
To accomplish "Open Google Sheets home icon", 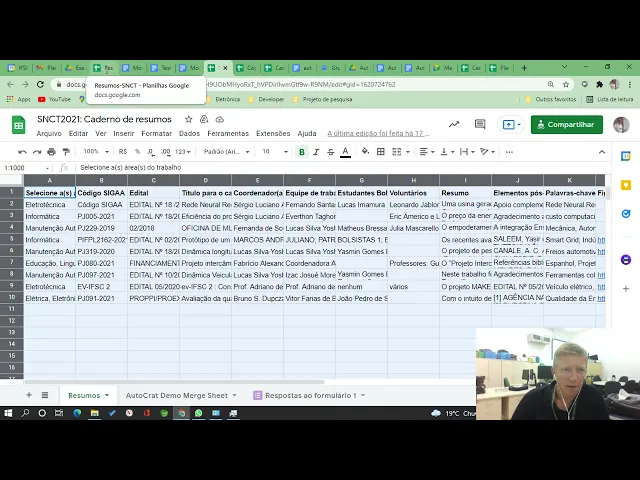I will [x=18, y=125].
